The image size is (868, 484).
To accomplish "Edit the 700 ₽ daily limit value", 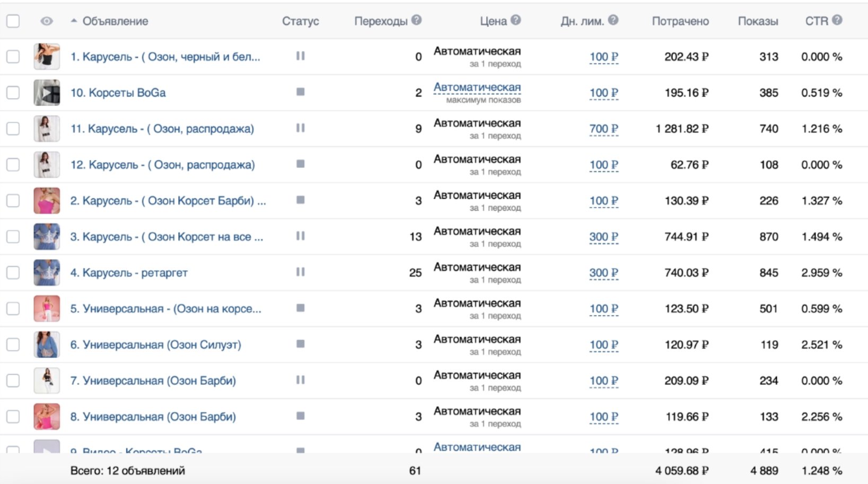I will (603, 129).
